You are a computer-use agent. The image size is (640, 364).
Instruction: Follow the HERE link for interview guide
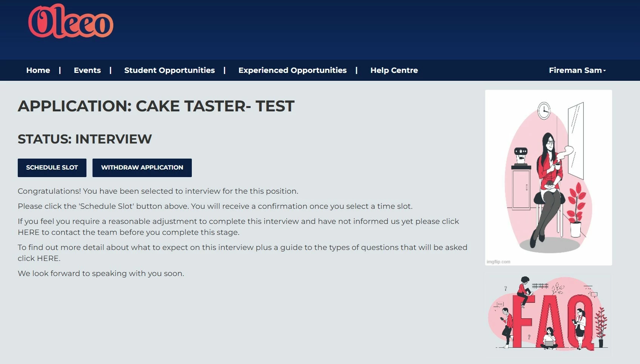pos(48,258)
